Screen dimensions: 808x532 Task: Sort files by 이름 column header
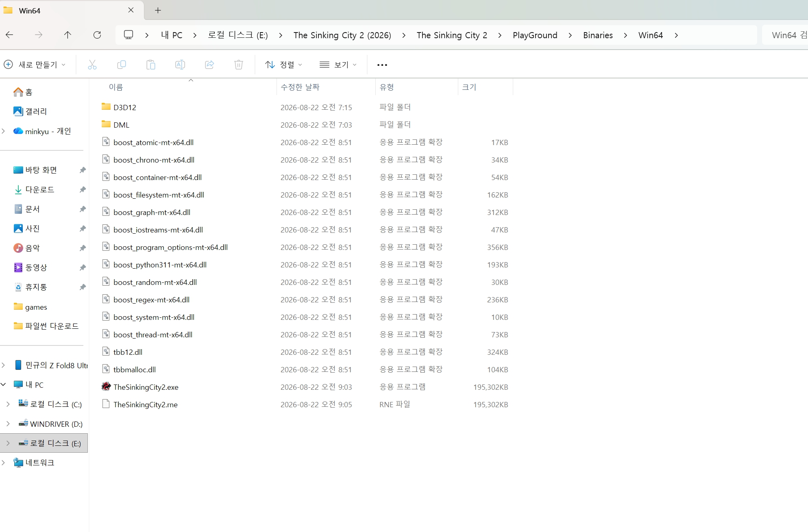pyautogui.click(x=116, y=87)
